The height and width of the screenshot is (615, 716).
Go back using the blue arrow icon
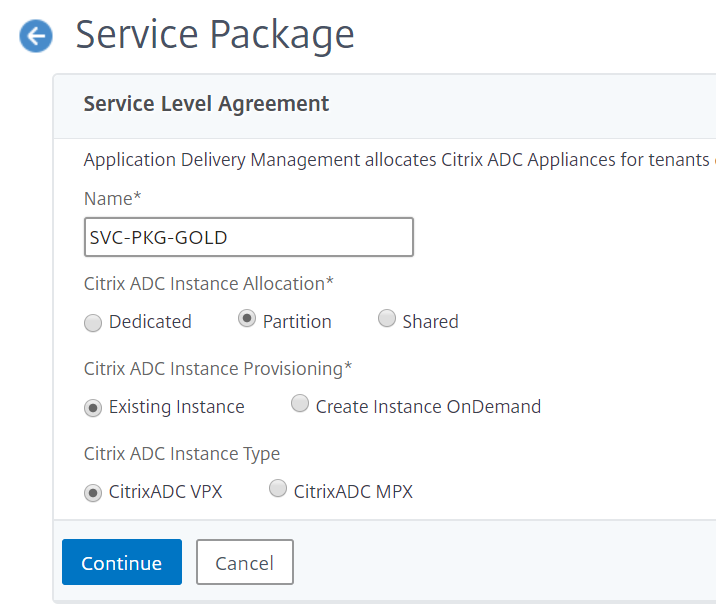(36, 36)
